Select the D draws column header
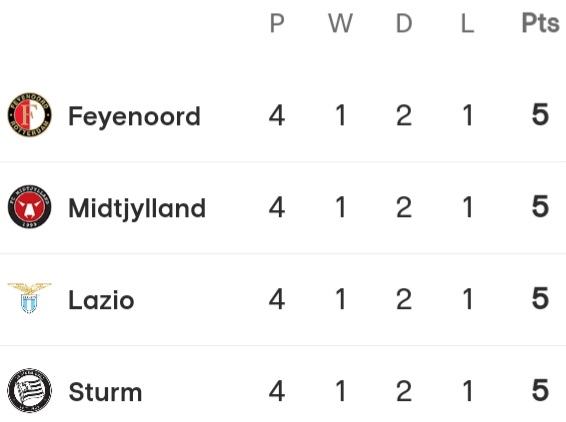Viewport: 566px width, 422px height. click(404, 23)
